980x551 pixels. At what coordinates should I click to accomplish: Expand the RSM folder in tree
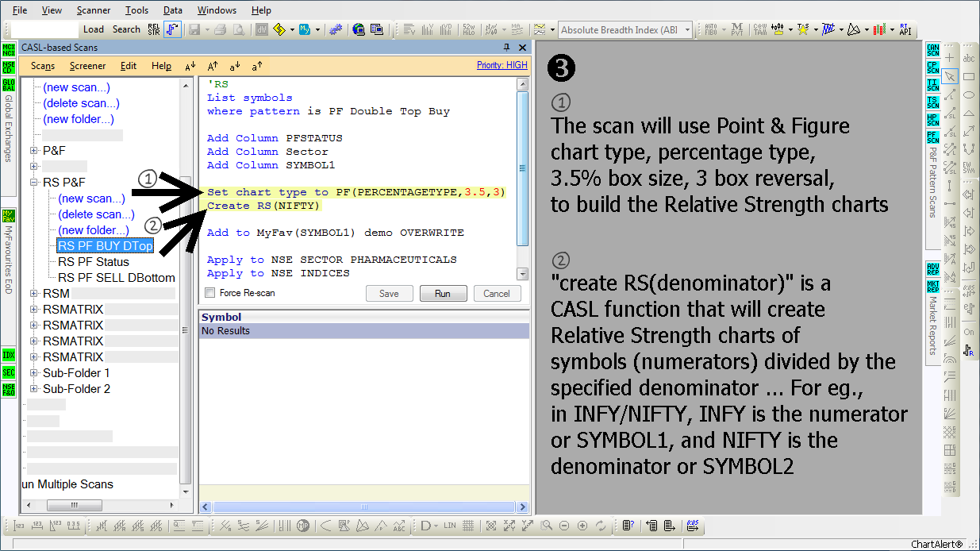pos(34,294)
